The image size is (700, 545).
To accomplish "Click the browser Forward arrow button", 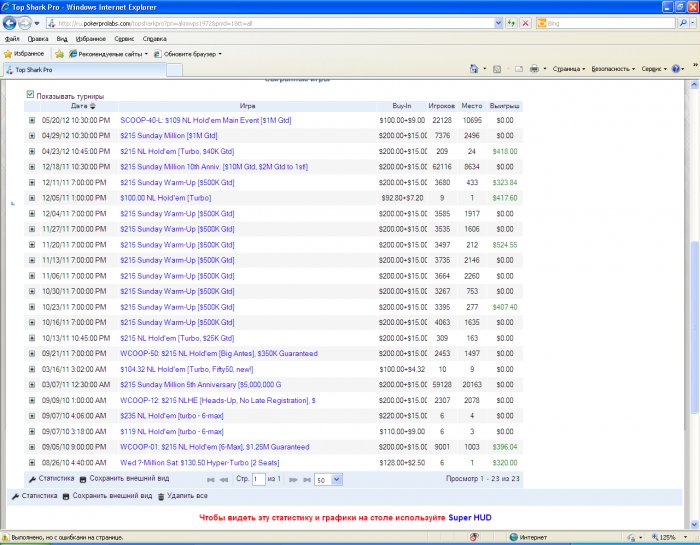I will [x=25, y=23].
